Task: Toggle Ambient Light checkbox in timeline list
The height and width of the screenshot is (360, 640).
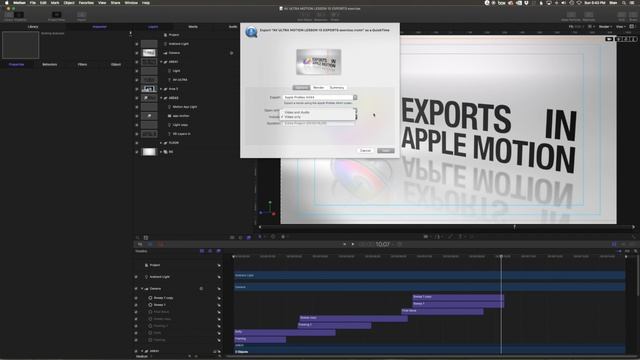Action: (x=136, y=277)
